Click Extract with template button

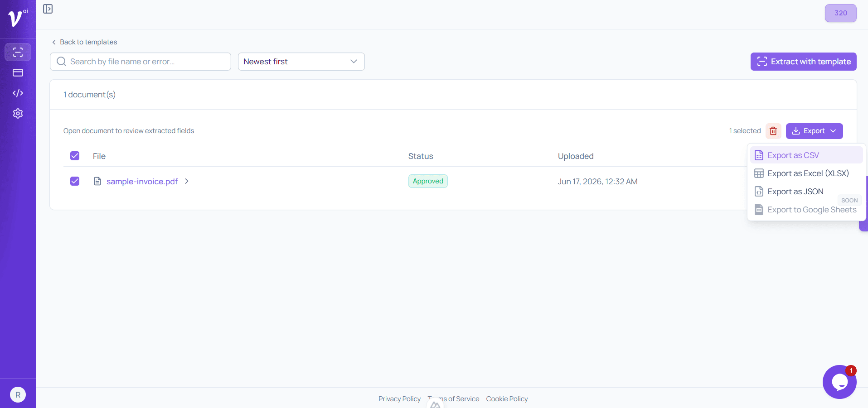(x=803, y=62)
